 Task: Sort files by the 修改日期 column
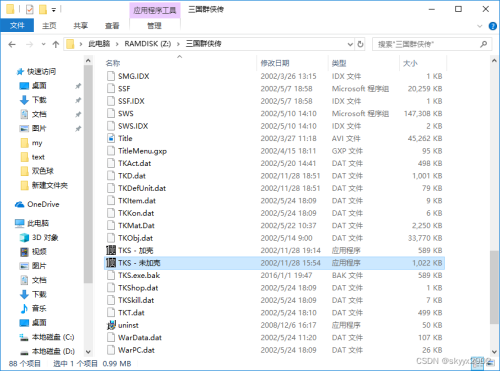click(275, 63)
